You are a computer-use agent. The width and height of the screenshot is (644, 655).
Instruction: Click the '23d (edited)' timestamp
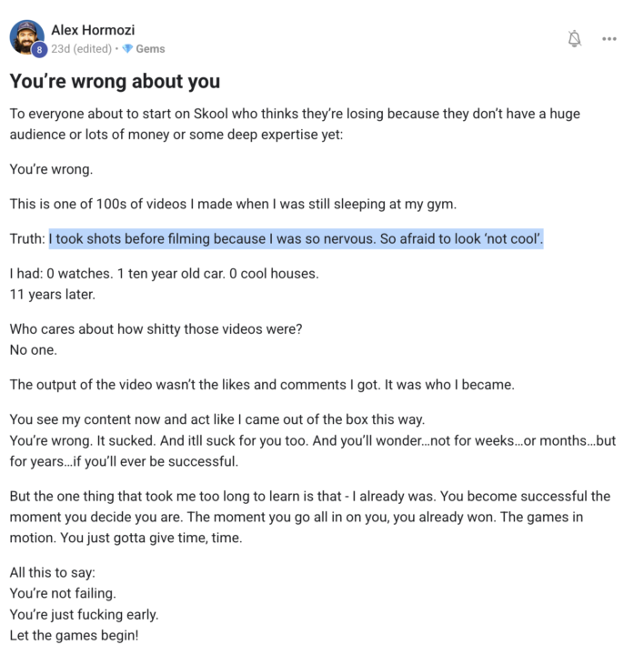coord(83,49)
